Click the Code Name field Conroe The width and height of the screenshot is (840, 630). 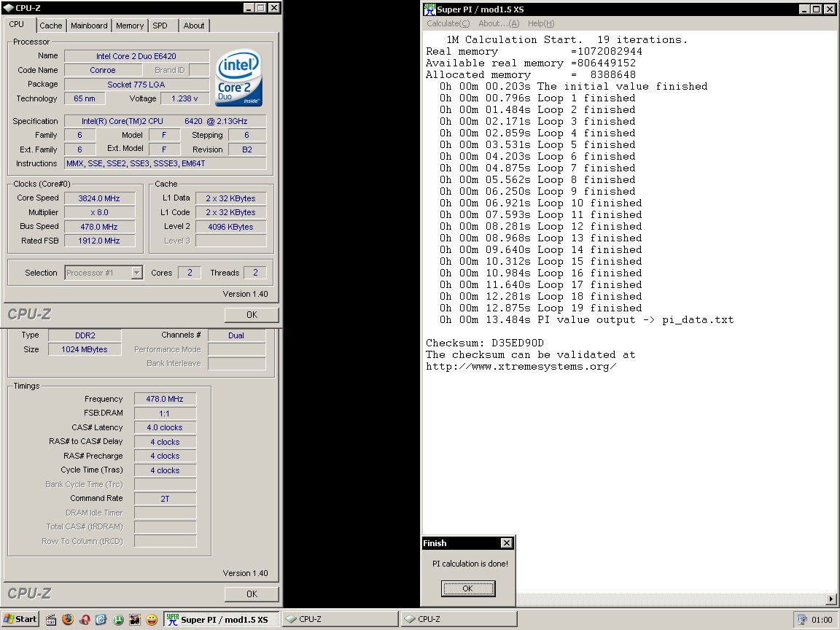(x=103, y=70)
